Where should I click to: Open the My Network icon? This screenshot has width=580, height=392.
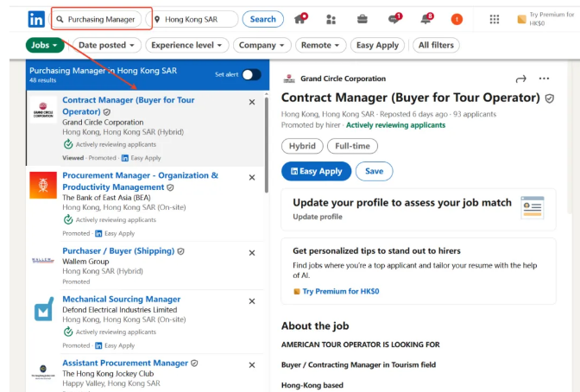[x=331, y=19]
